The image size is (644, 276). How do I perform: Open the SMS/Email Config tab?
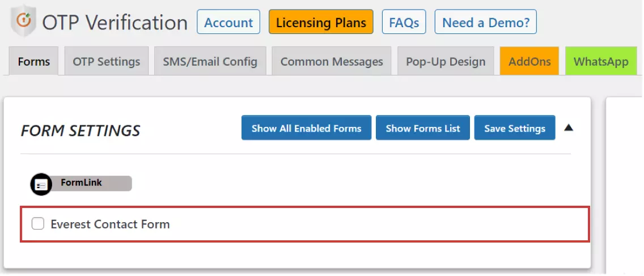point(210,61)
